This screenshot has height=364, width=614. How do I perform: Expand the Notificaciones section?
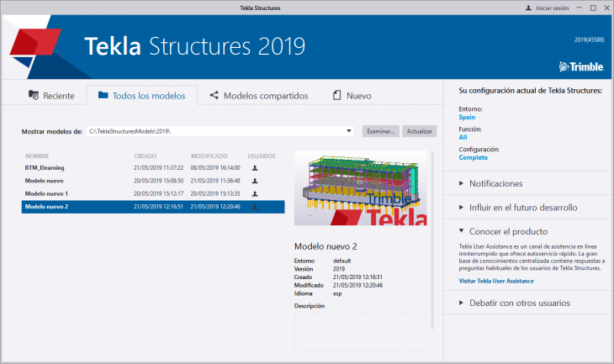coord(495,183)
